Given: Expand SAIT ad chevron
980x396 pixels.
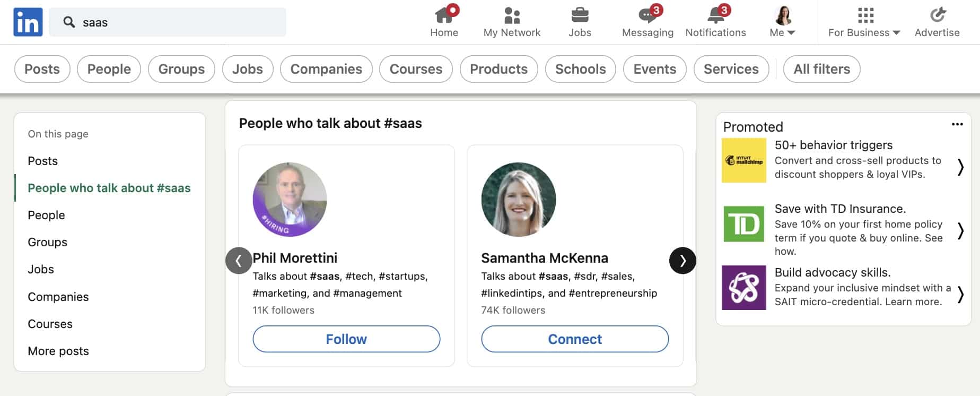Looking at the screenshot, I should [x=960, y=295].
